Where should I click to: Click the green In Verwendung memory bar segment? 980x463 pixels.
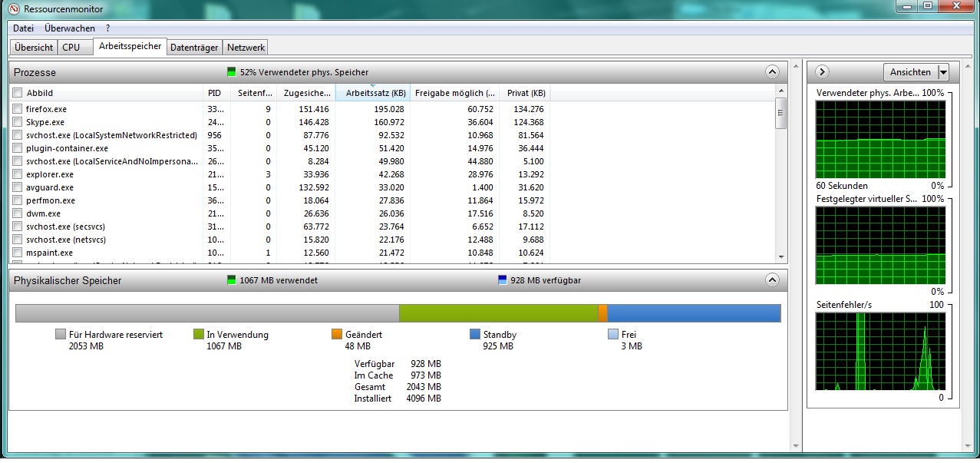pyautogui.click(x=499, y=313)
